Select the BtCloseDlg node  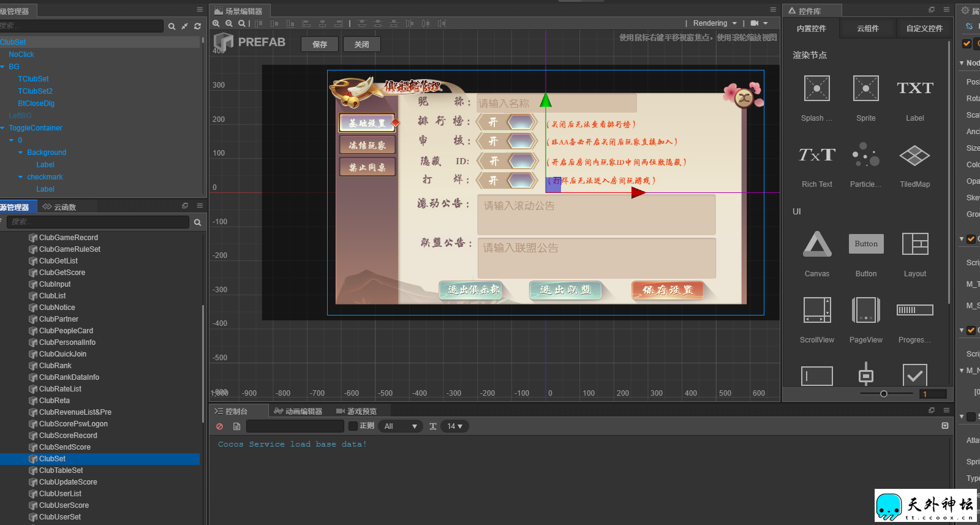tap(36, 104)
